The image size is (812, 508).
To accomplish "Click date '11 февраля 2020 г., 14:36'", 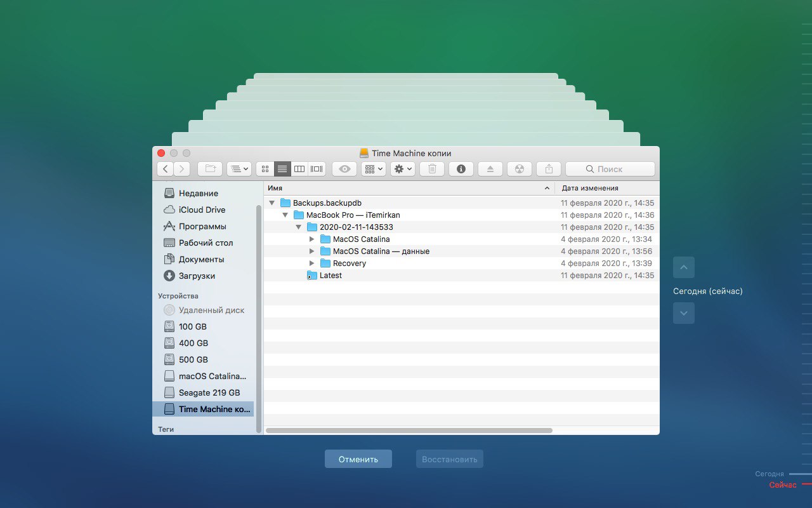I will [x=607, y=215].
